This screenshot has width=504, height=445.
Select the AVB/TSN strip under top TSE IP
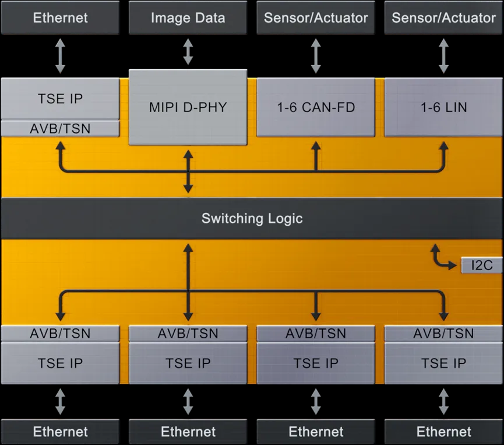(x=60, y=129)
